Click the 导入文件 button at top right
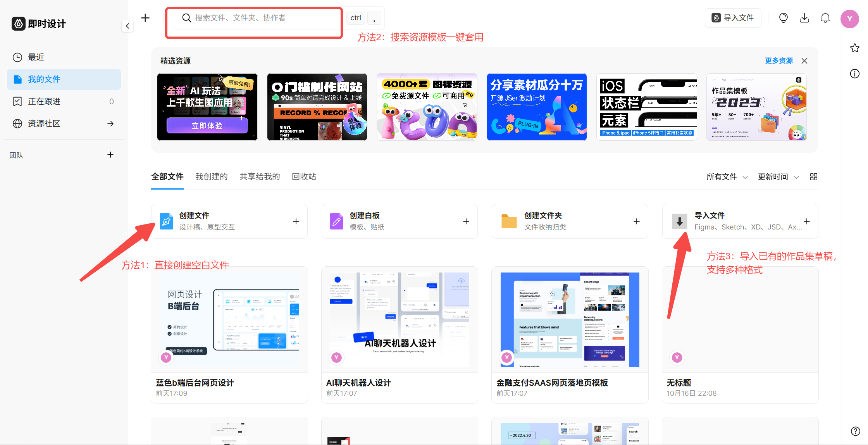 (733, 17)
